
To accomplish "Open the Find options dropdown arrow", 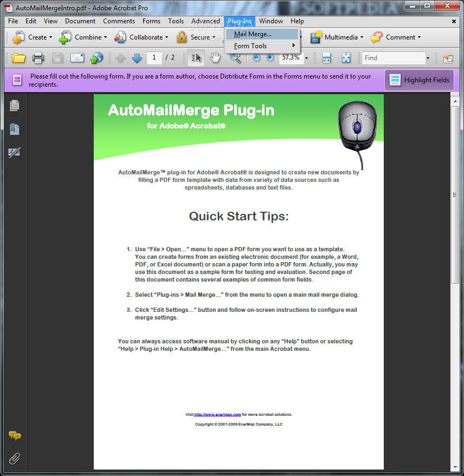I will (x=428, y=58).
